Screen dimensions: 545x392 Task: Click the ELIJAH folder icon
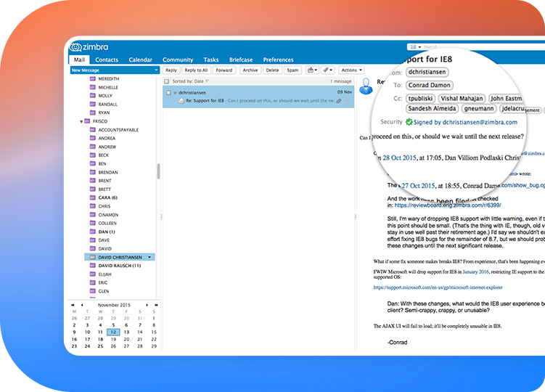tap(92, 274)
